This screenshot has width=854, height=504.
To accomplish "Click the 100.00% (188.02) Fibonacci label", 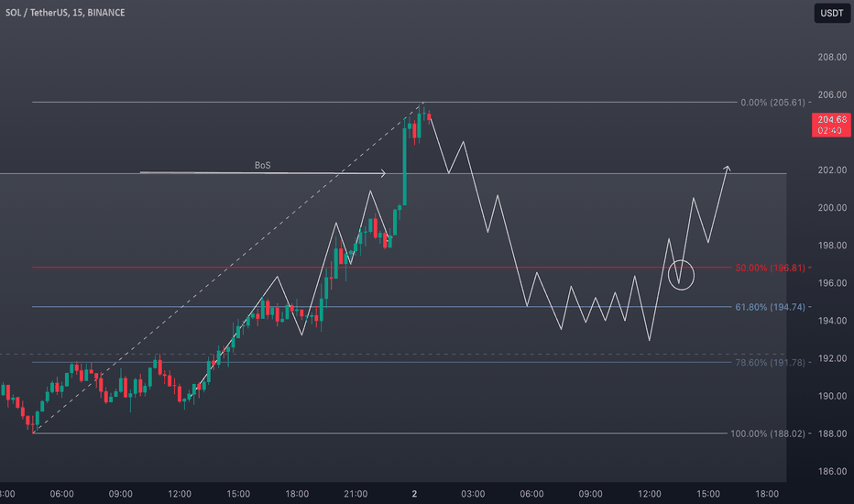I will click(x=767, y=433).
